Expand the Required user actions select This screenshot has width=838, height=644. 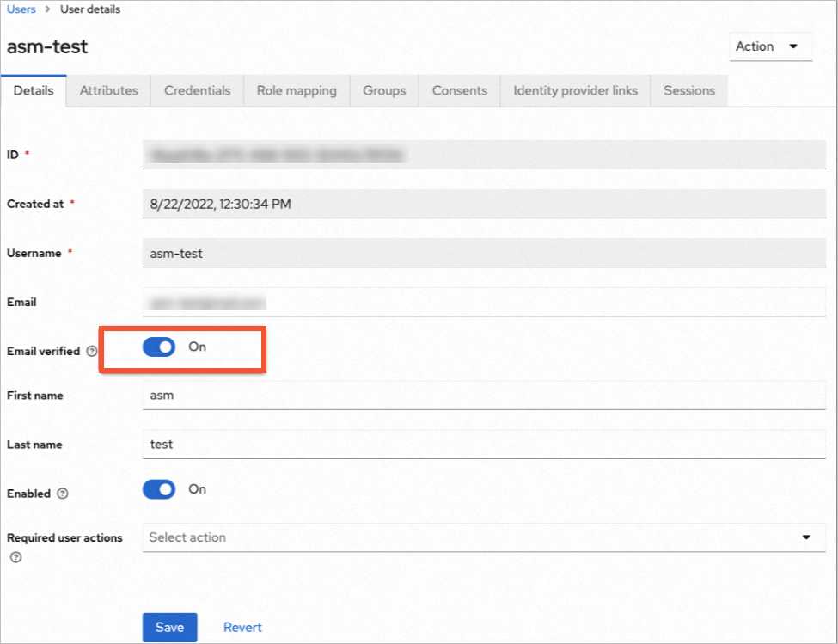pyautogui.click(x=484, y=537)
